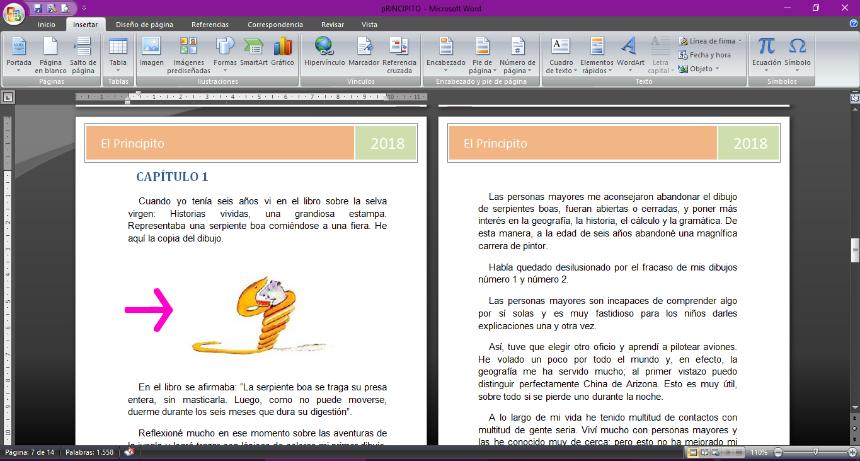Click the scroll down arrow of vertical scrollbar
Screen dimensions: 860x461
[855, 408]
